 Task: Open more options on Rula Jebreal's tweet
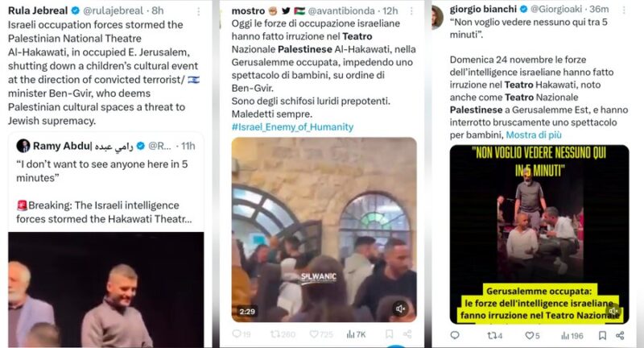(x=198, y=11)
